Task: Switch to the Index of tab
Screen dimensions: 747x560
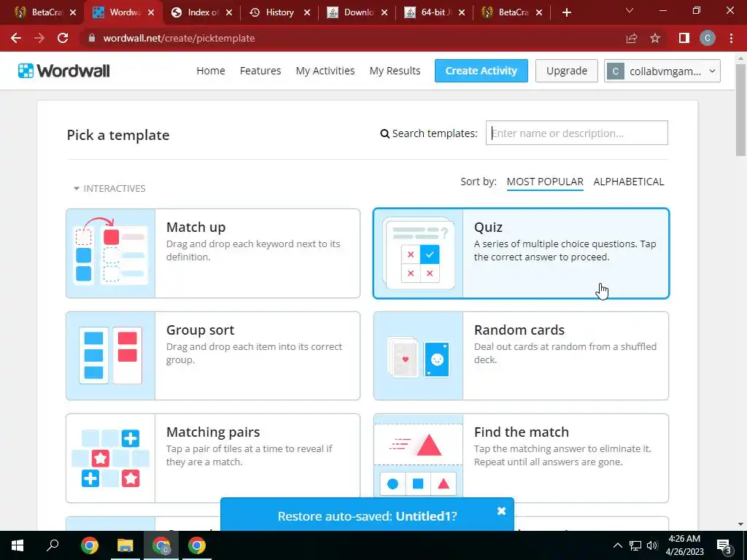Action: (x=203, y=12)
